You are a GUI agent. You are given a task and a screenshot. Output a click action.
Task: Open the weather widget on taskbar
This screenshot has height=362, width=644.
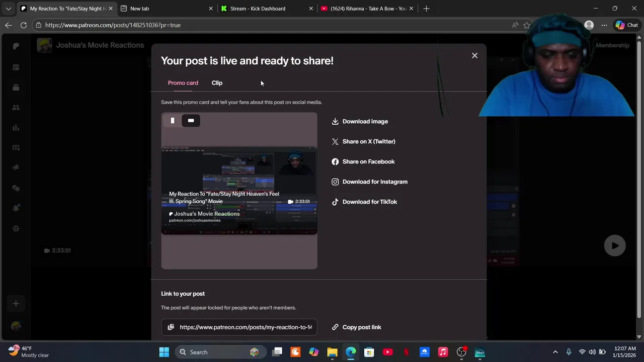pos(29,351)
